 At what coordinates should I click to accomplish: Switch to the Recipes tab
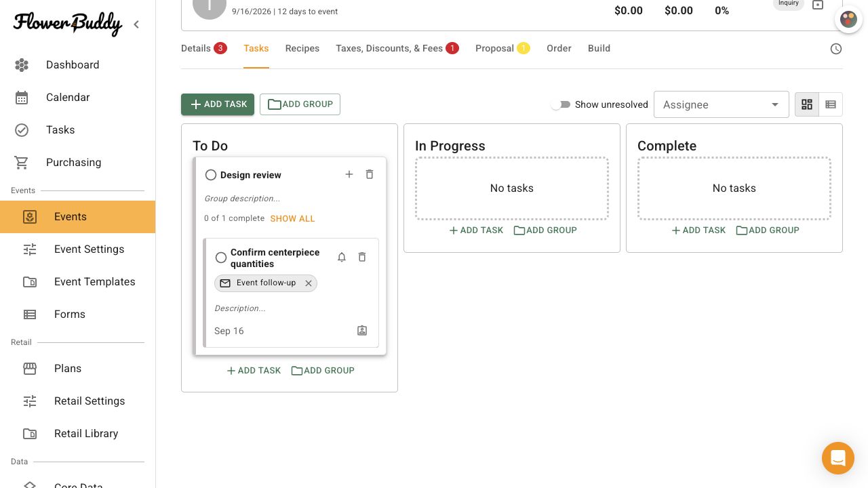click(302, 48)
